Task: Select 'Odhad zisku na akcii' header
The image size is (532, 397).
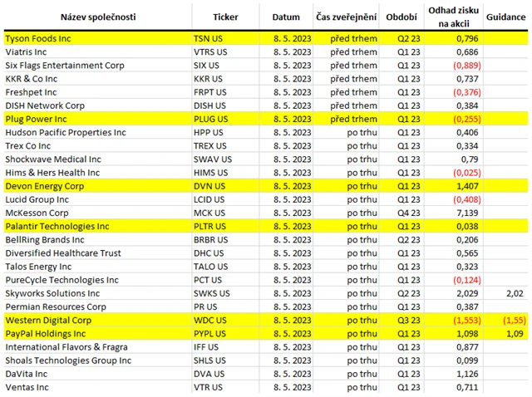Action: 454,17
